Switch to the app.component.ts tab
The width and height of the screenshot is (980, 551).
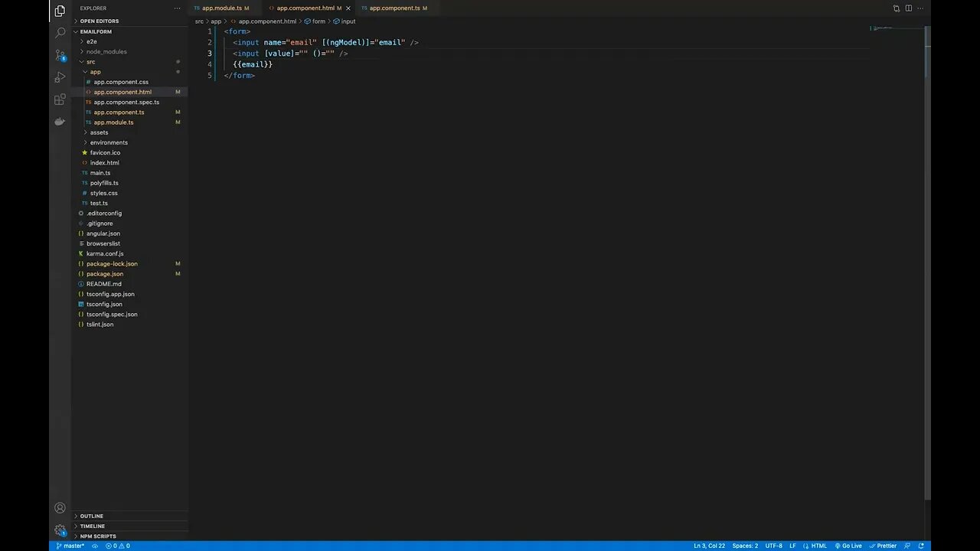394,8
